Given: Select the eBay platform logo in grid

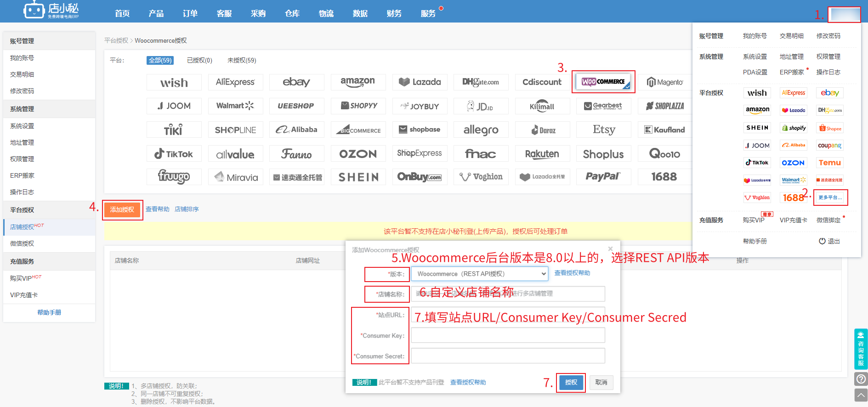Looking at the screenshot, I should pos(296,82).
